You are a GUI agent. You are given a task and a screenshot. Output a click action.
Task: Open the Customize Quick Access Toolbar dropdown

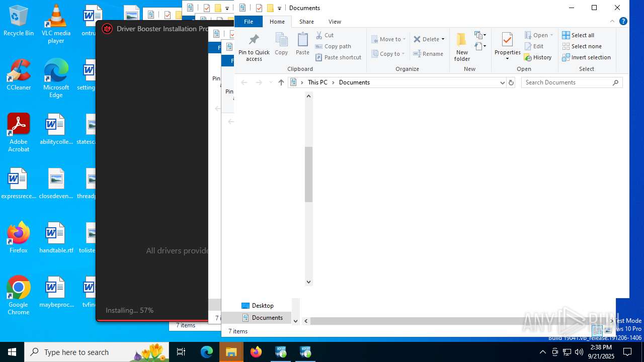pyautogui.click(x=279, y=9)
